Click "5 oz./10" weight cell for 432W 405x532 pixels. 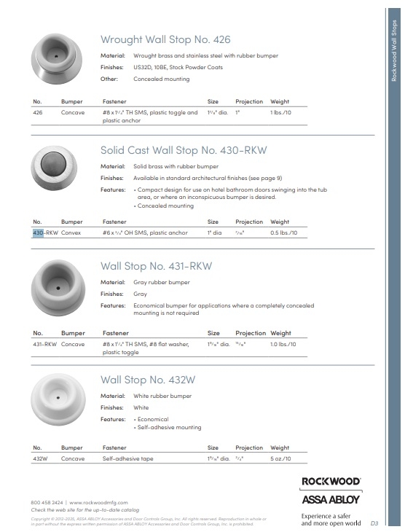(280, 458)
